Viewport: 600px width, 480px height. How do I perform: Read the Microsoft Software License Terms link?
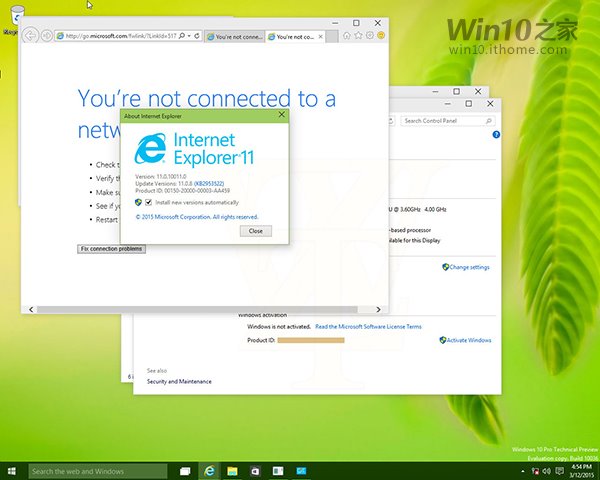pyautogui.click(x=368, y=327)
